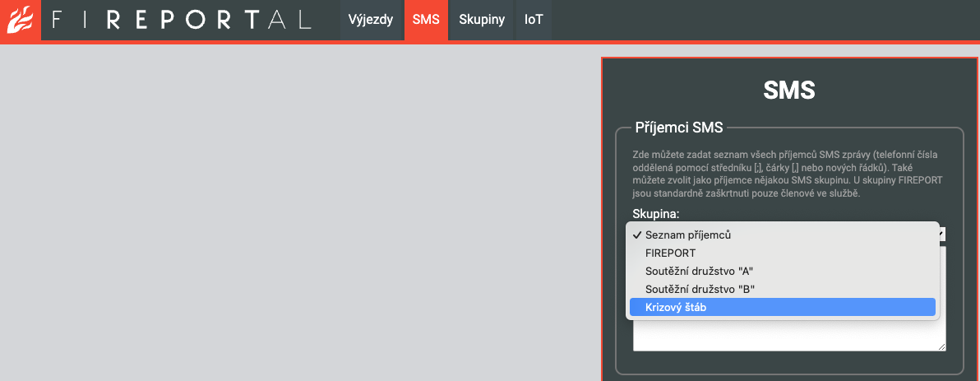Click the Skupina field label
The image size is (980, 381).
(x=655, y=214)
